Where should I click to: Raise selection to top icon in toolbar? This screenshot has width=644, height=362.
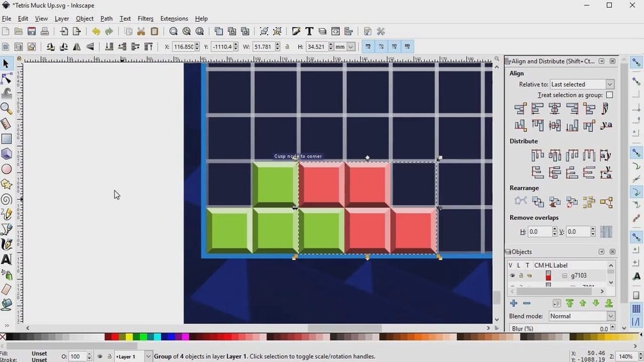click(x=148, y=47)
